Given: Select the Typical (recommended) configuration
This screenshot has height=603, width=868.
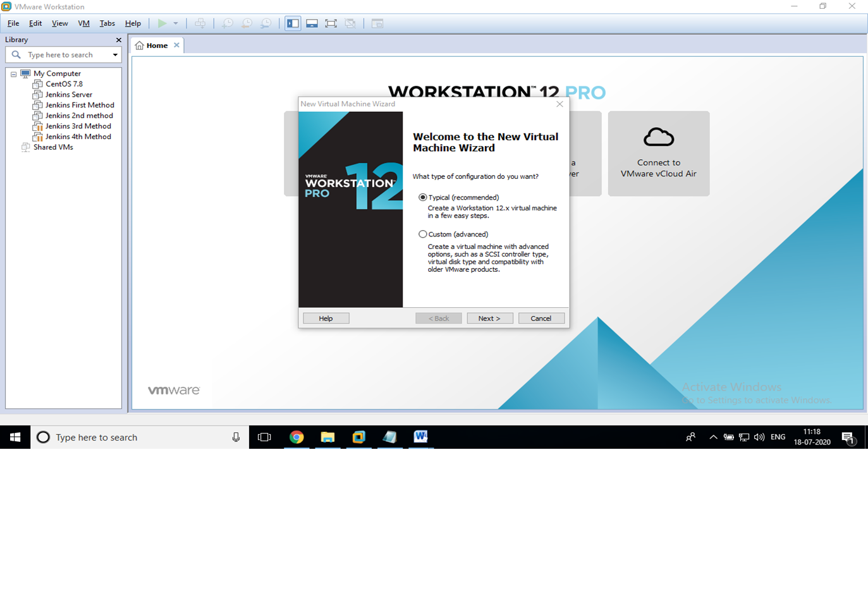Looking at the screenshot, I should pyautogui.click(x=422, y=197).
